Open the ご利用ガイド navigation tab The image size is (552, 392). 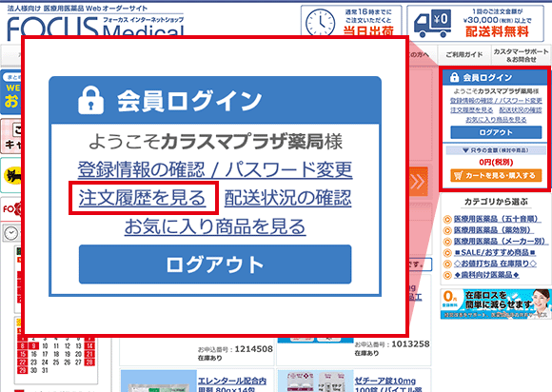pos(464,54)
